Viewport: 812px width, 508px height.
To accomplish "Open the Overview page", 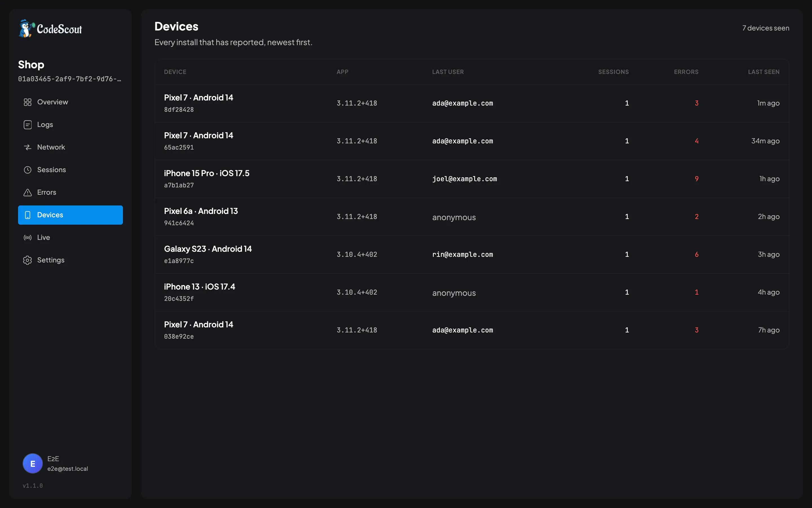I will point(70,102).
